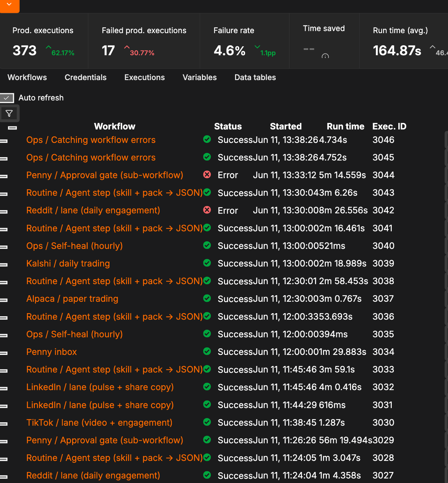Open the Data tables tab
Image resolution: width=448 pixels, height=483 pixels.
pos(255,78)
